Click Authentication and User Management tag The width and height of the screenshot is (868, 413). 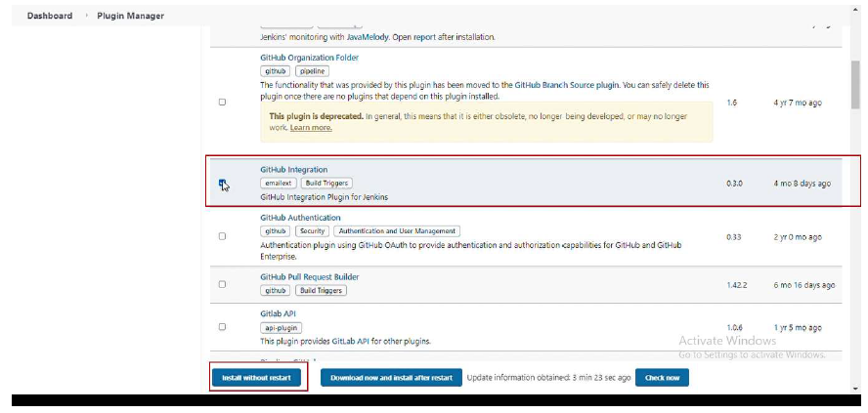(x=397, y=231)
